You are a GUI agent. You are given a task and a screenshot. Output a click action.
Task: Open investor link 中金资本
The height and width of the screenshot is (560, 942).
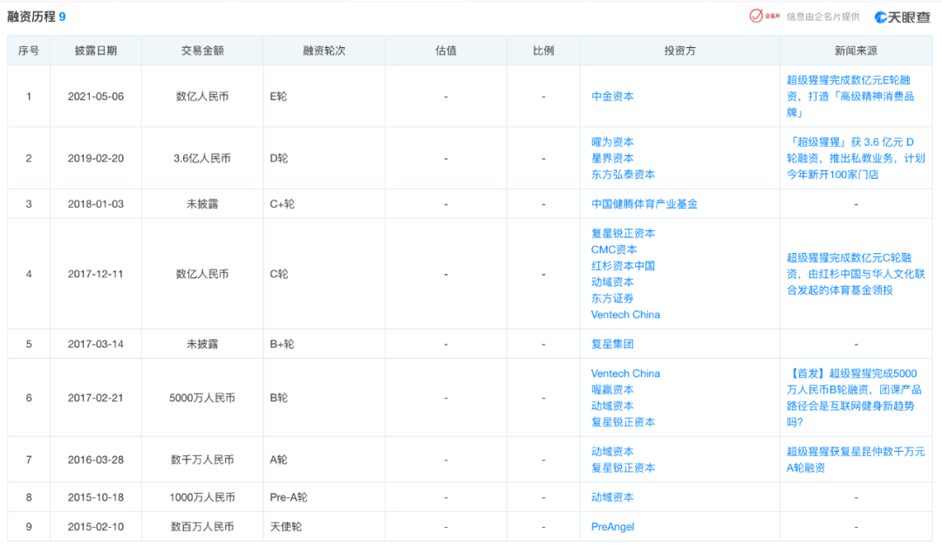point(612,96)
